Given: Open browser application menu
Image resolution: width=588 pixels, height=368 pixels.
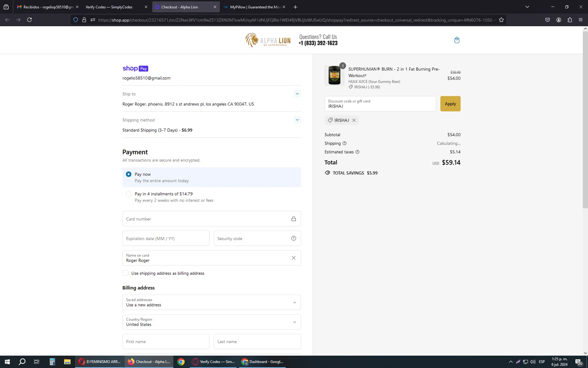Looking at the screenshot, I should point(581,20).
